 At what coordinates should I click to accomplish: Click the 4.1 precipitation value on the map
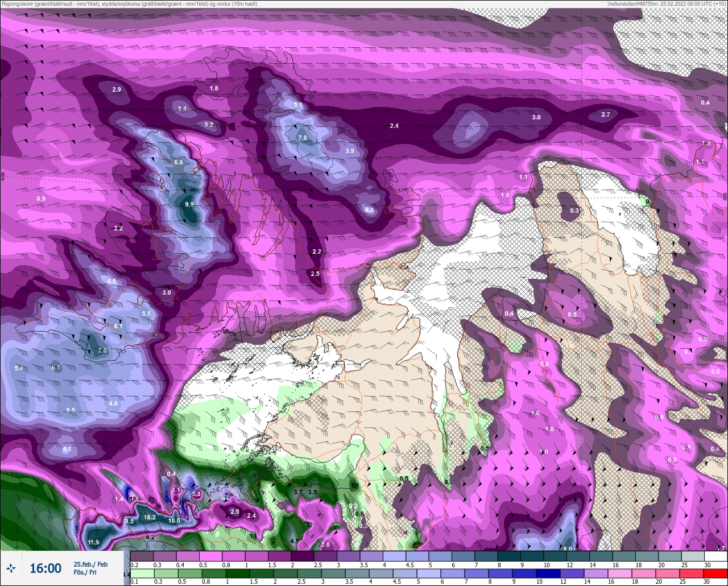(x=67, y=449)
